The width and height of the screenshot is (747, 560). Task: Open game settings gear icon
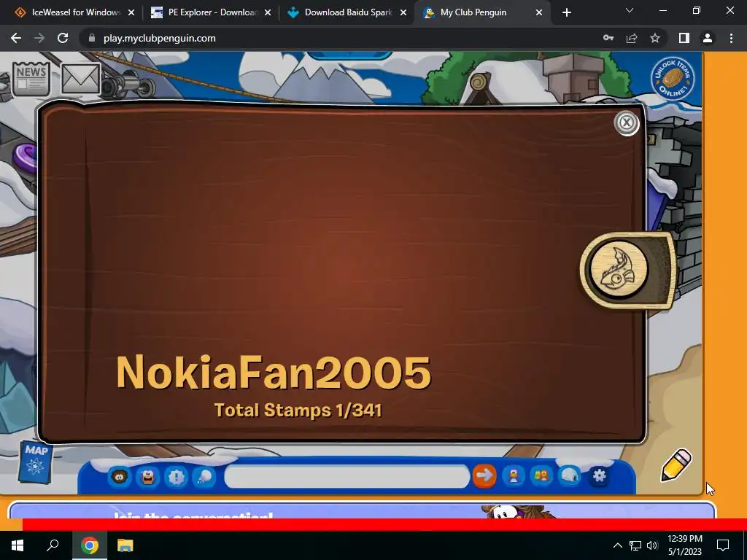pos(600,475)
